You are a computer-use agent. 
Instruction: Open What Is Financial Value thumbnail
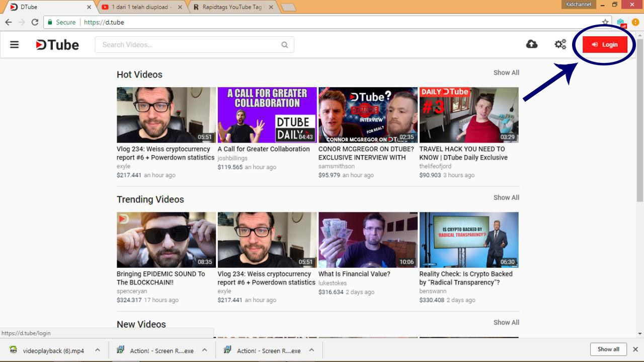[368, 240]
